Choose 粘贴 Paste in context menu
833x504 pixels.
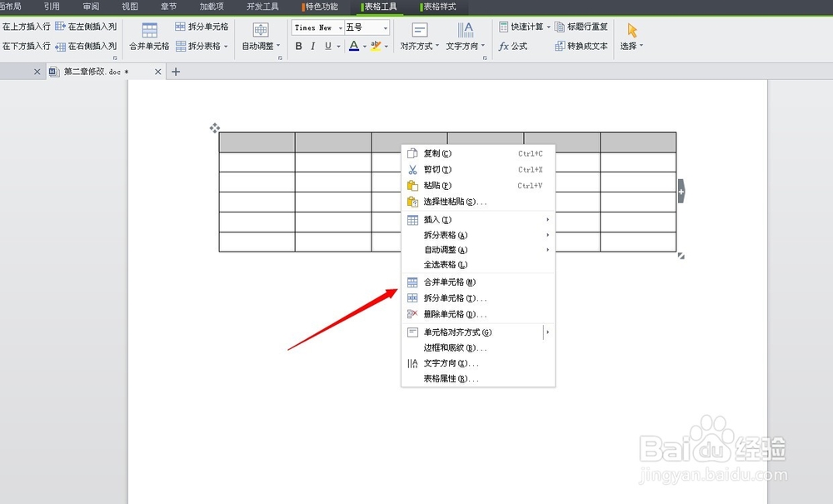pos(478,185)
